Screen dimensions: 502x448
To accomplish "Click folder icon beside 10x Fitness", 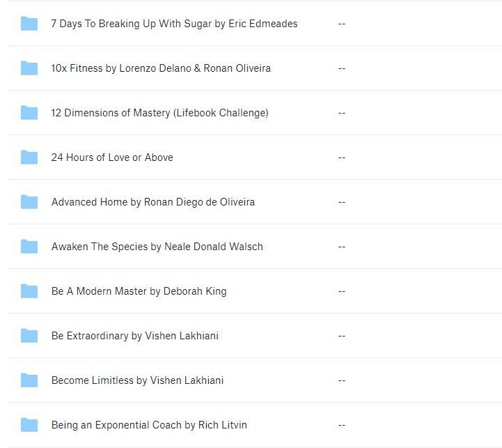I will click(x=29, y=68).
